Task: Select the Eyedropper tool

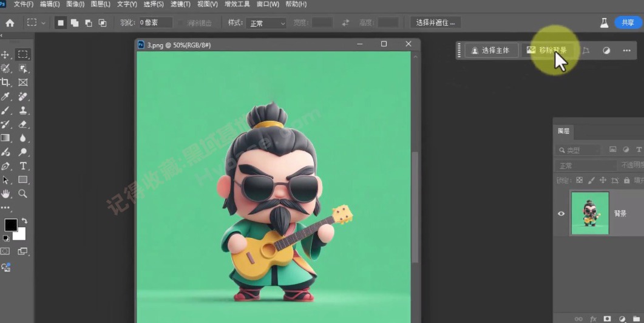Action: pos(5,97)
